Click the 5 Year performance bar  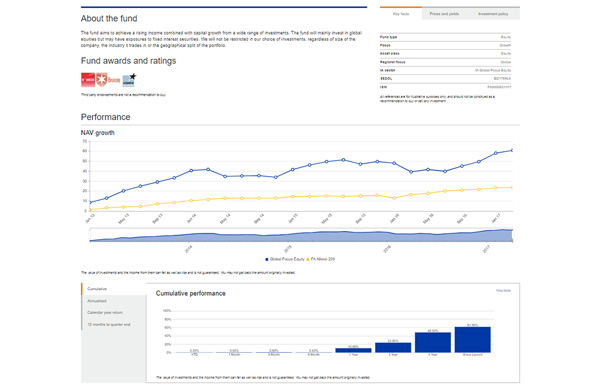(433, 343)
